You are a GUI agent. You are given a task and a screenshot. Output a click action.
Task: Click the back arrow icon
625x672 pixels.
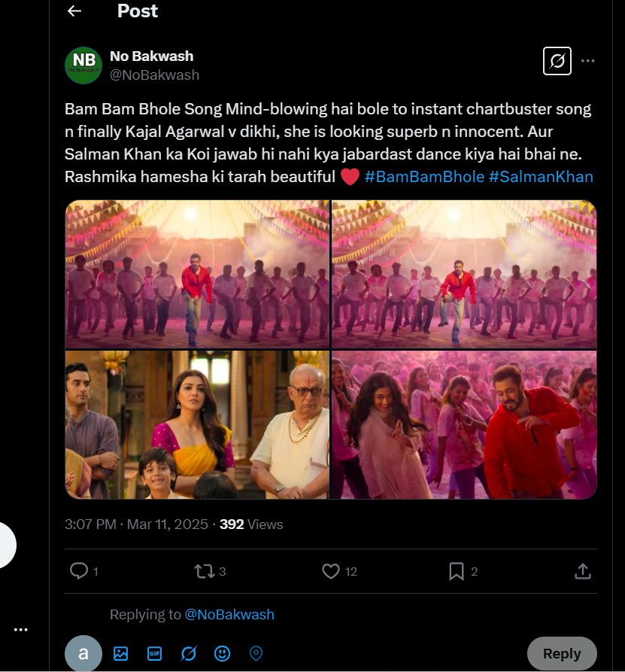click(x=74, y=11)
